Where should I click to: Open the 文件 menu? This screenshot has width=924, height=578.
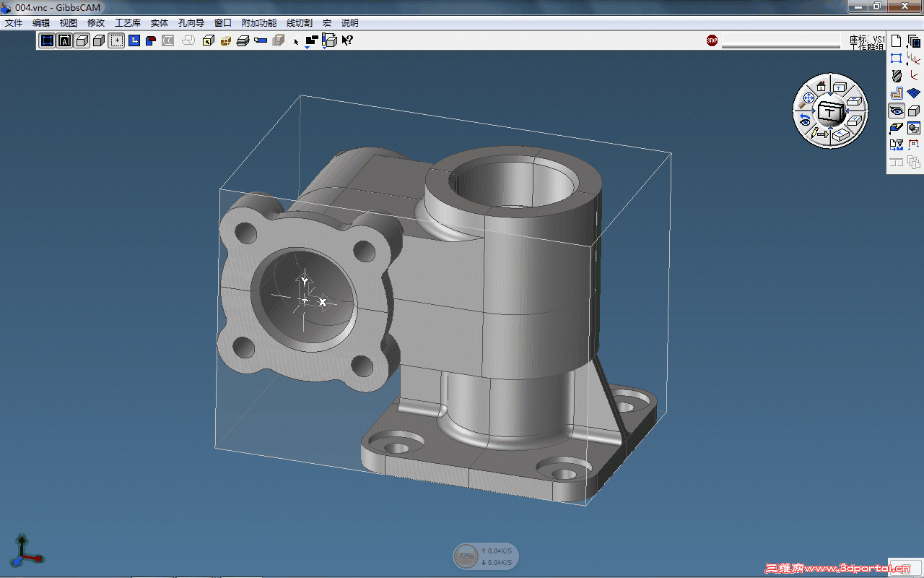click(x=14, y=23)
